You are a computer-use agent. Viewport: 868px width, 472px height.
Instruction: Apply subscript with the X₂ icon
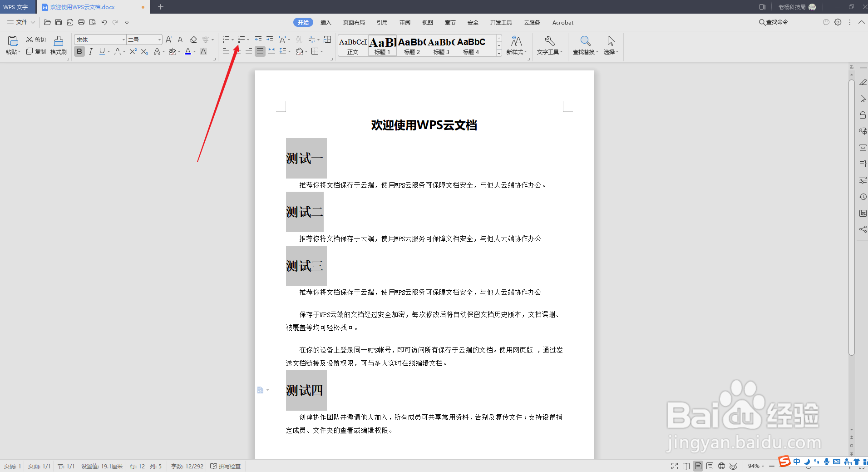click(x=144, y=51)
